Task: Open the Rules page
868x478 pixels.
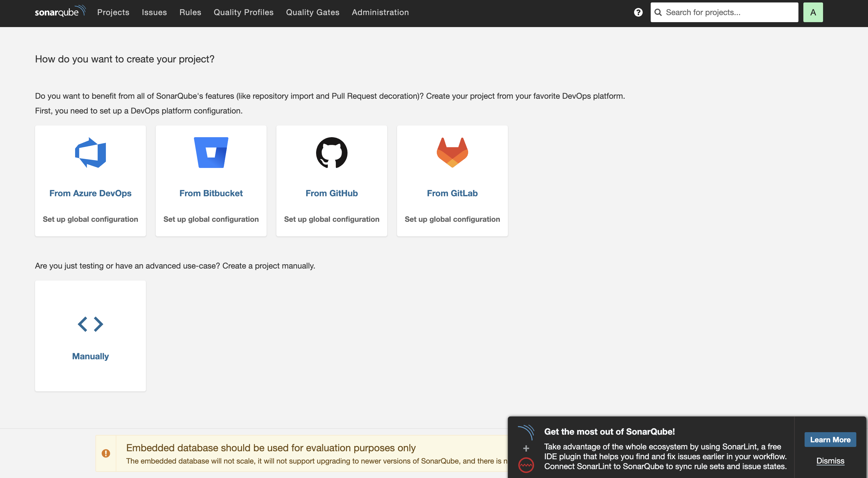Action: 190,12
